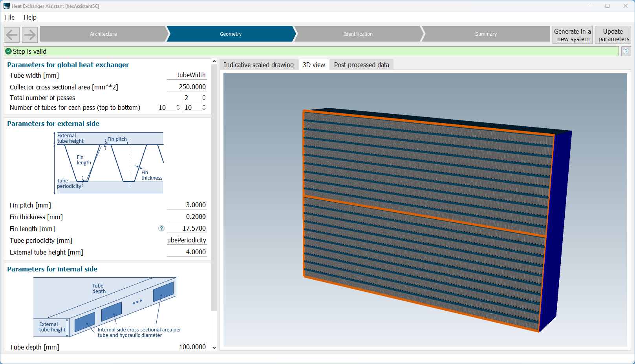Viewport: 635px width, 364px height.
Task: Switch to Indicative scaled drawing tab
Action: pos(258,65)
